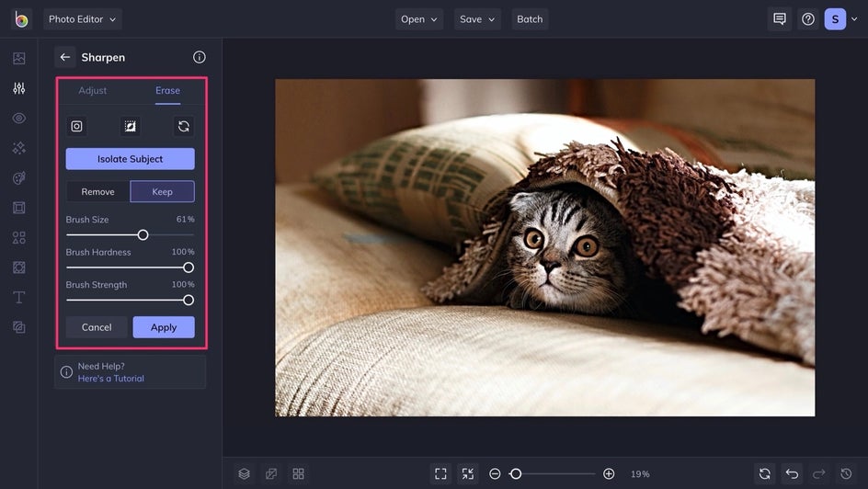Open the Graphics shapes sidebar icon

[18, 237]
